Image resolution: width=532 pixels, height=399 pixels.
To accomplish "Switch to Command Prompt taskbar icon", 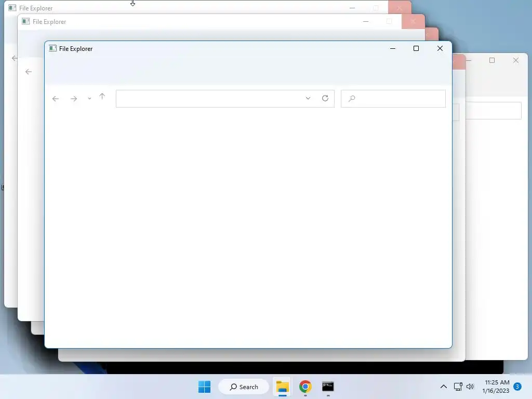I will 328,387.
